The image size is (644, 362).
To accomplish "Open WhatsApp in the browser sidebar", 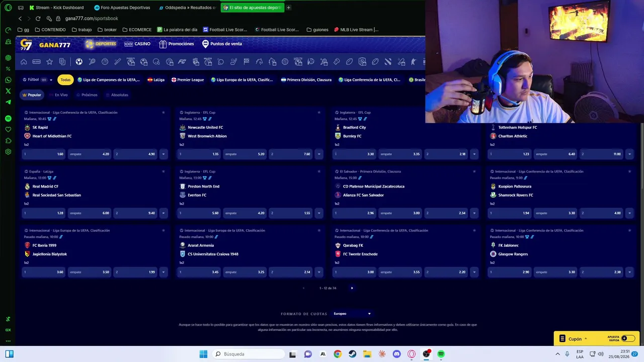I will click(8, 80).
